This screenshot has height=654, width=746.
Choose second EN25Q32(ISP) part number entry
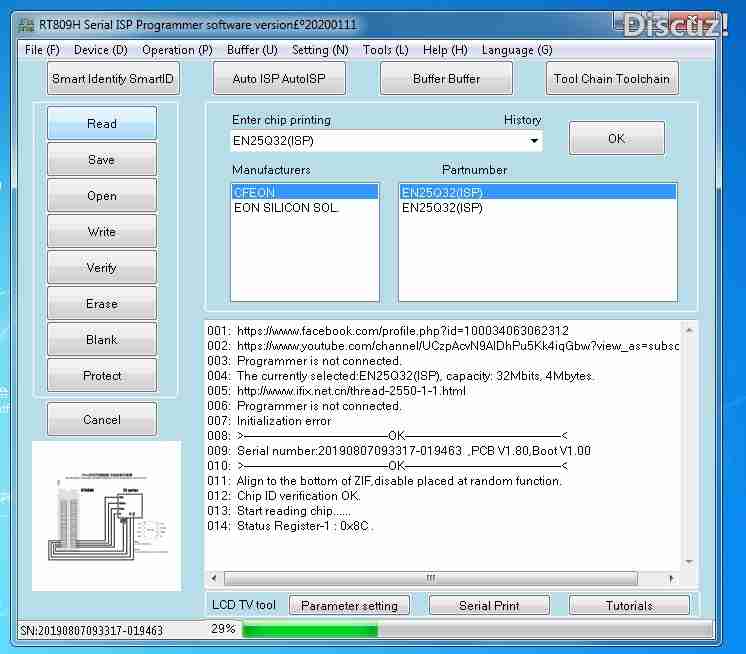point(442,208)
